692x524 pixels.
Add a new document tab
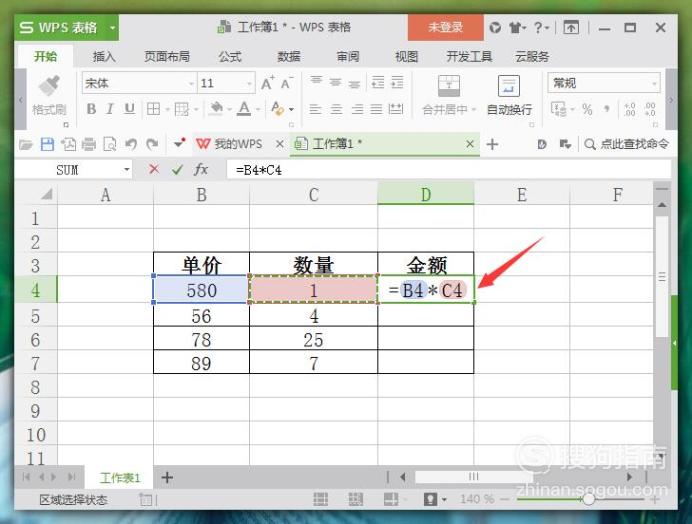tap(492, 144)
